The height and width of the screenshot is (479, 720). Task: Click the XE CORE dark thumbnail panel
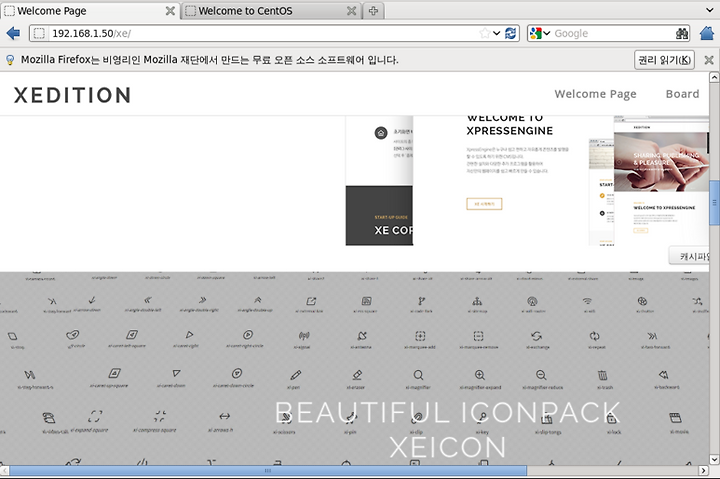pos(379,216)
